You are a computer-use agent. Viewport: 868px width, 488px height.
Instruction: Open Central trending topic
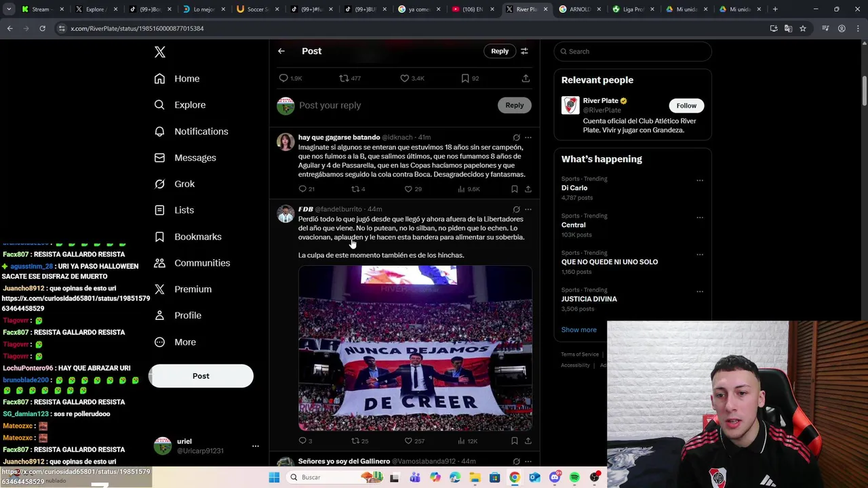[x=573, y=225]
